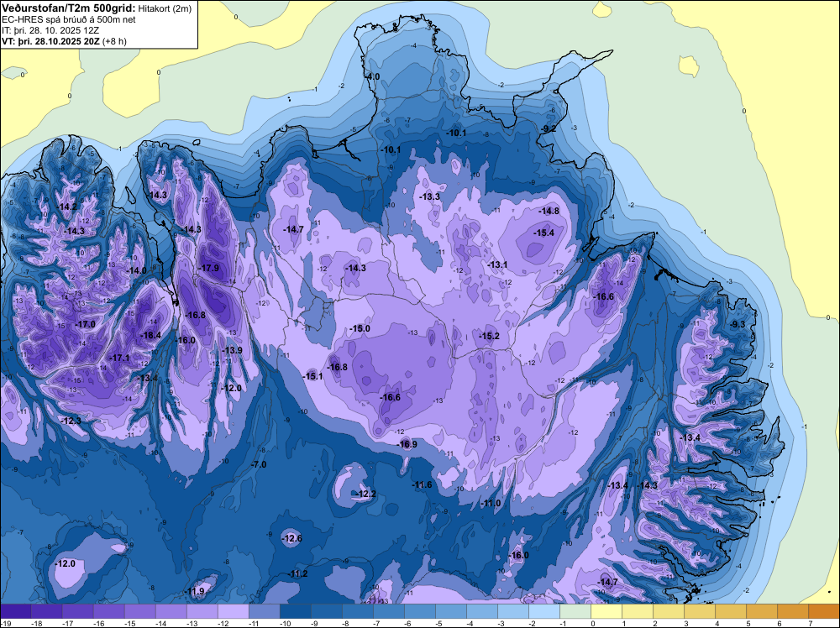Click the '(+8 h)' forecast offset
The width and height of the screenshot is (840, 628).
pyautogui.click(x=114, y=41)
